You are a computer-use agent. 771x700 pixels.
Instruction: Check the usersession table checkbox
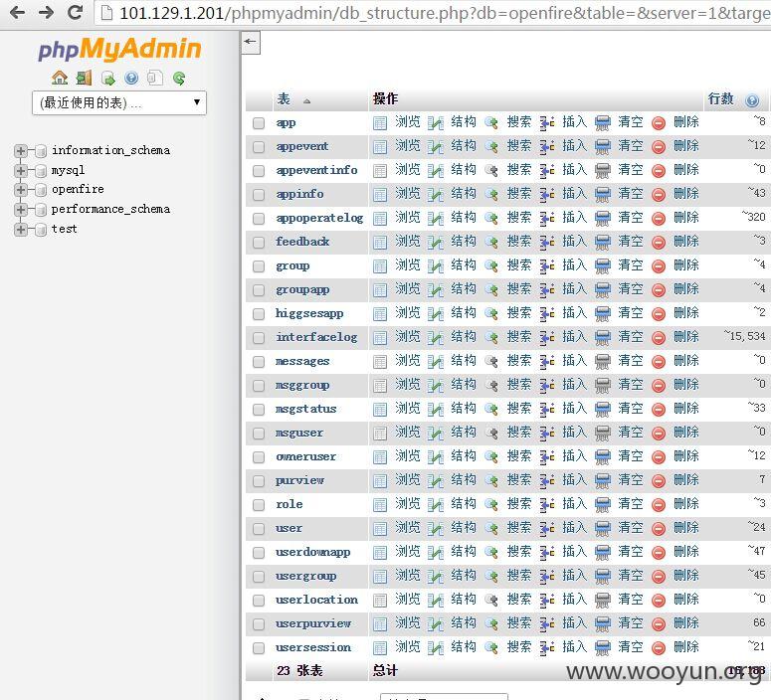click(x=259, y=648)
